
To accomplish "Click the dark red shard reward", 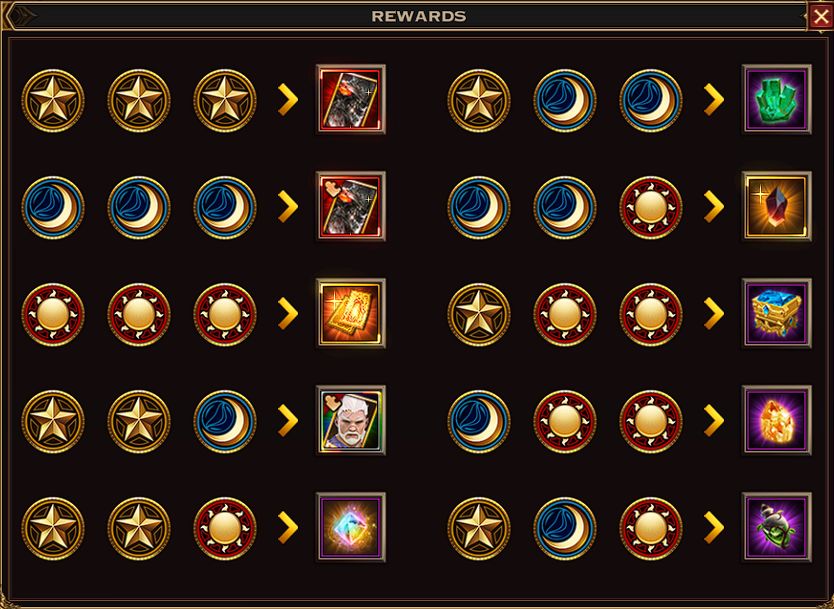I will 777,206.
